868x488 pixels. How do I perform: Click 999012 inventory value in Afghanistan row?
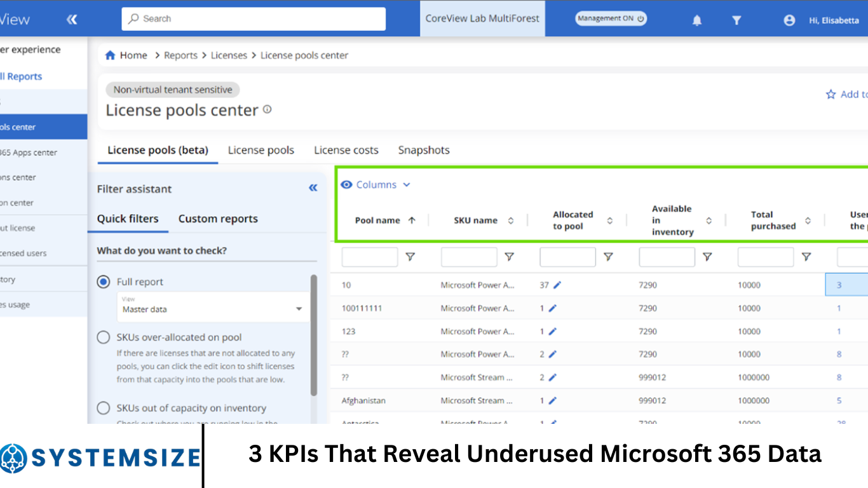point(652,400)
